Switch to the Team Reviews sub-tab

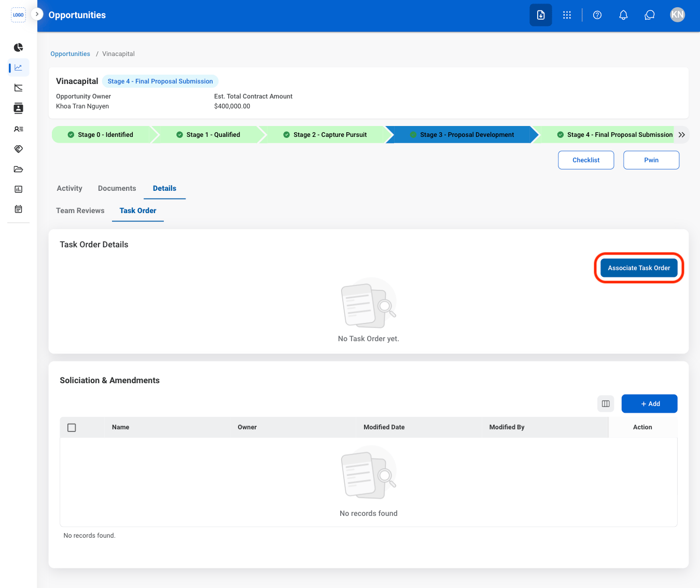tap(80, 211)
